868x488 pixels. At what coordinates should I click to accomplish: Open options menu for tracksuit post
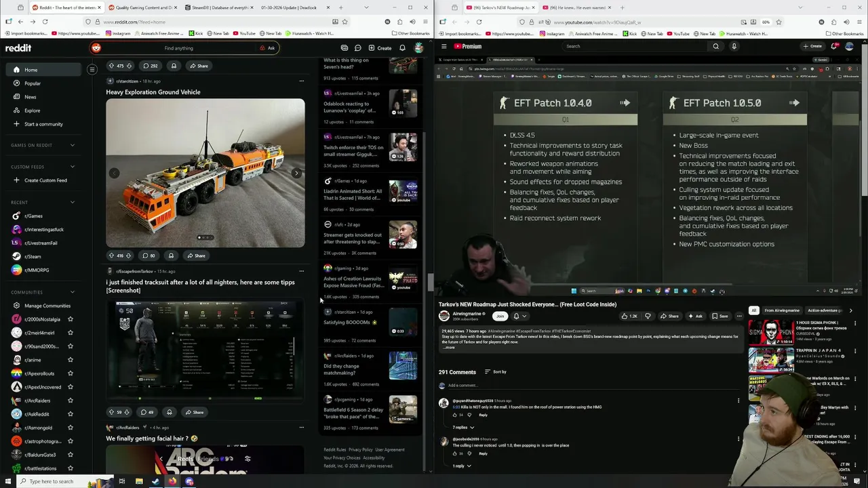[302, 271]
